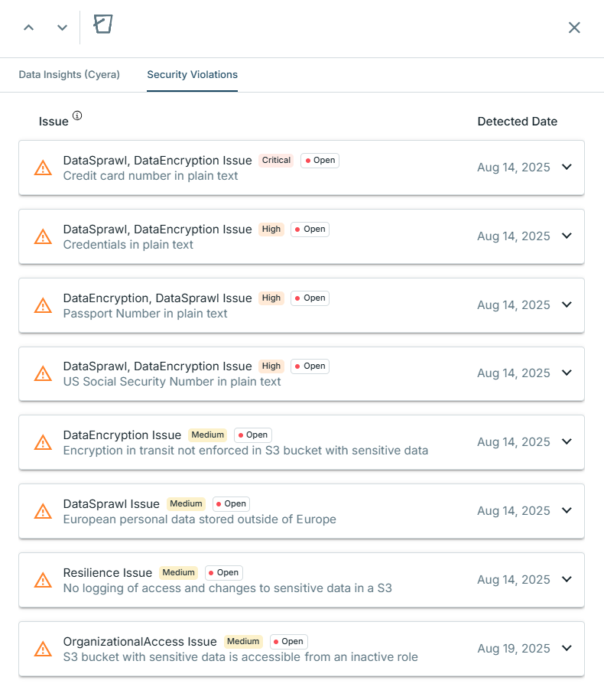Select the Security Violations tab
Viewport: 604px width, 700px height.
192,75
